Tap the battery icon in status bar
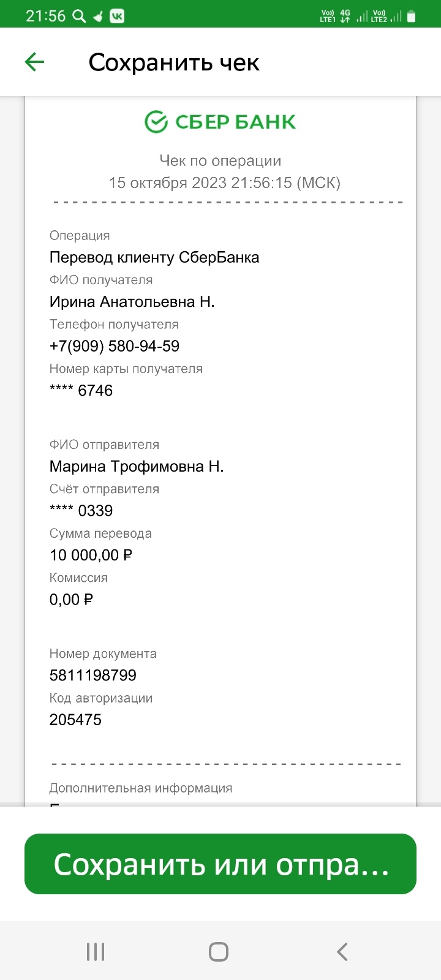Screen dimensions: 441x980 pos(412,17)
